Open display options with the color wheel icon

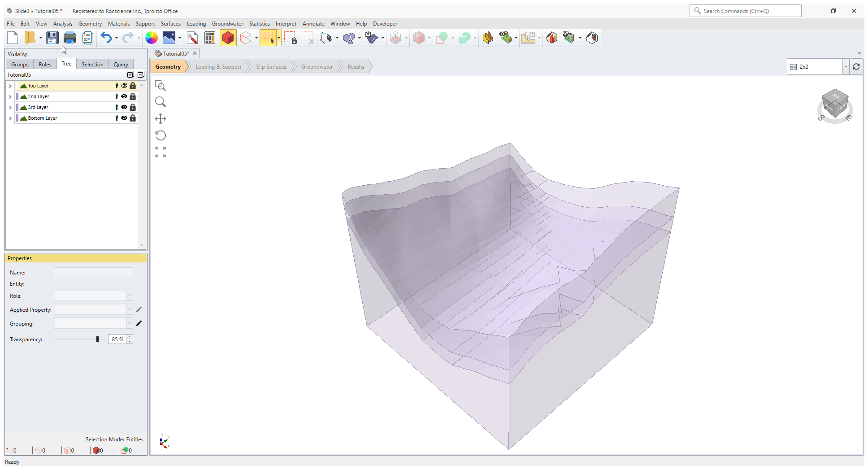click(x=152, y=38)
